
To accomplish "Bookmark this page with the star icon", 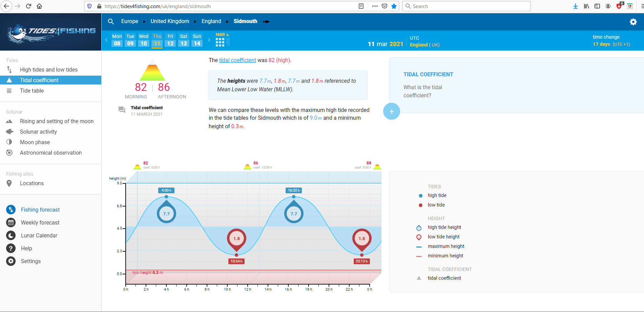I will tap(394, 6).
